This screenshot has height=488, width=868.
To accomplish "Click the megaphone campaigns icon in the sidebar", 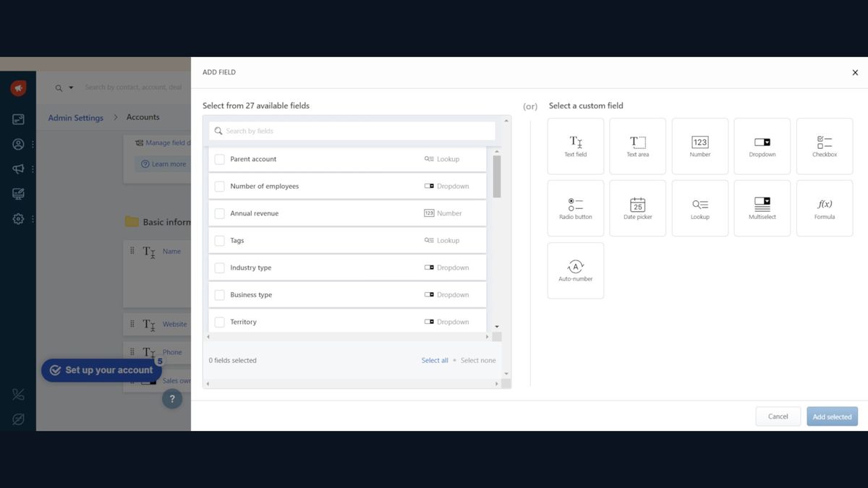I will click(17, 168).
